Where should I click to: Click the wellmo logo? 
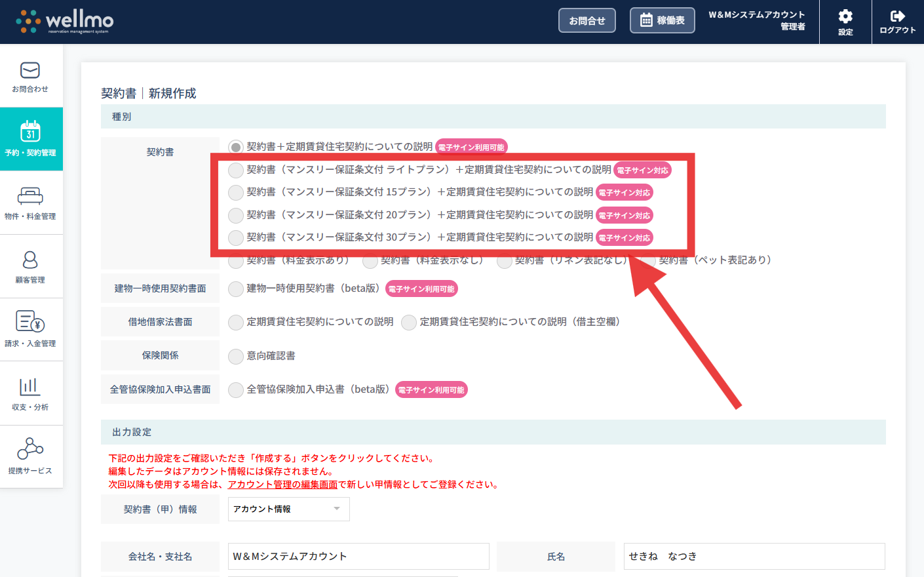pos(65,21)
